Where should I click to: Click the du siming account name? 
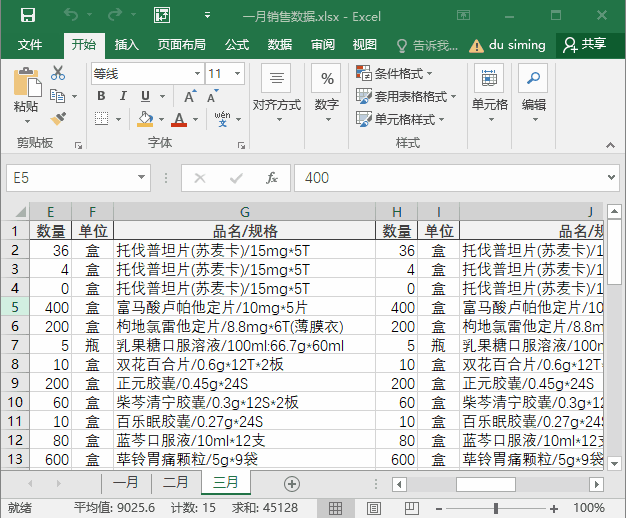517,45
